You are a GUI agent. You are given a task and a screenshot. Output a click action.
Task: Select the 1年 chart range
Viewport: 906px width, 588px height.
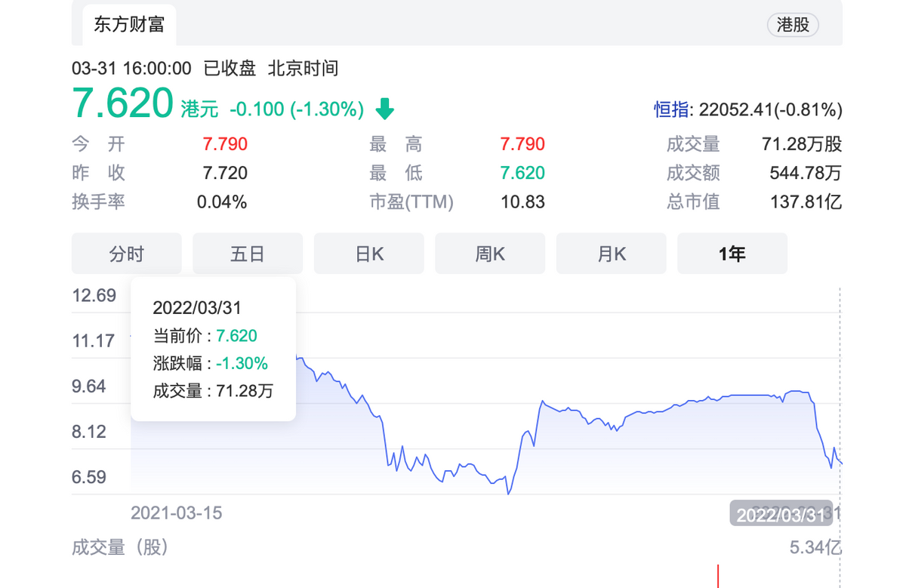[732, 254]
